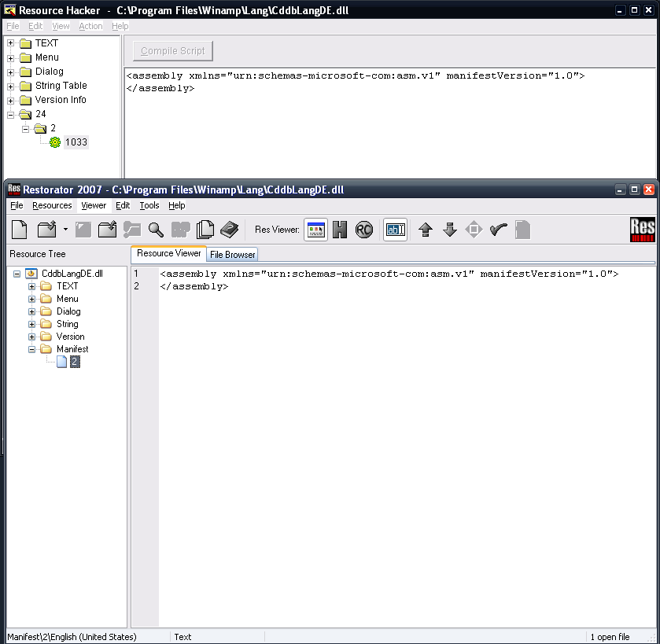
Task: Click the magnifier Find icon
Action: click(x=156, y=230)
